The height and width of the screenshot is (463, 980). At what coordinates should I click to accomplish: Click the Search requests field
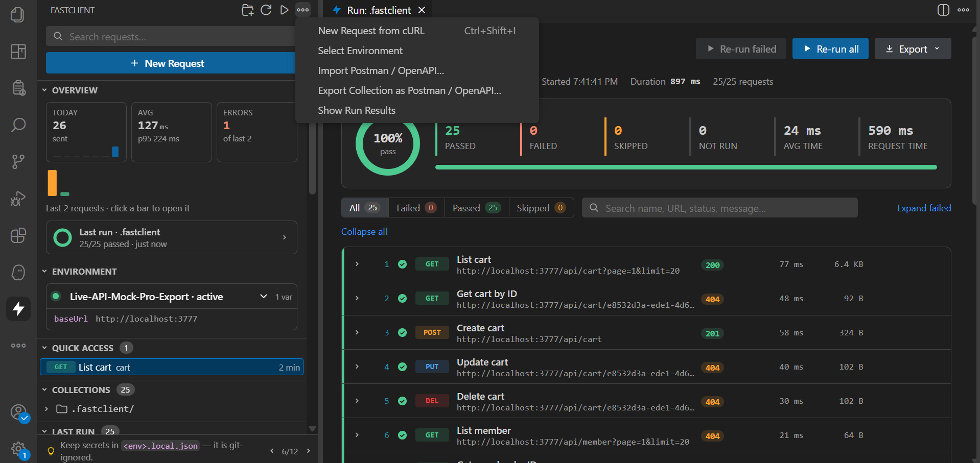click(171, 37)
